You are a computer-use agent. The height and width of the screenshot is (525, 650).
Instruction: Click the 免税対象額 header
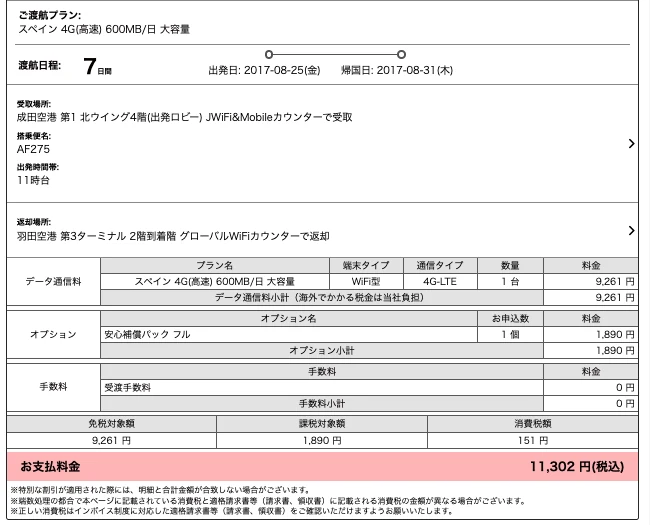pos(112,424)
